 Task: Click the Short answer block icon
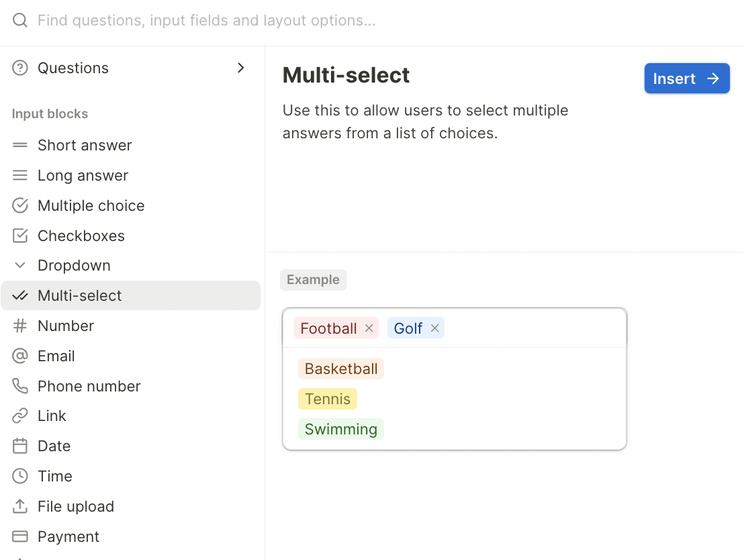[20, 145]
